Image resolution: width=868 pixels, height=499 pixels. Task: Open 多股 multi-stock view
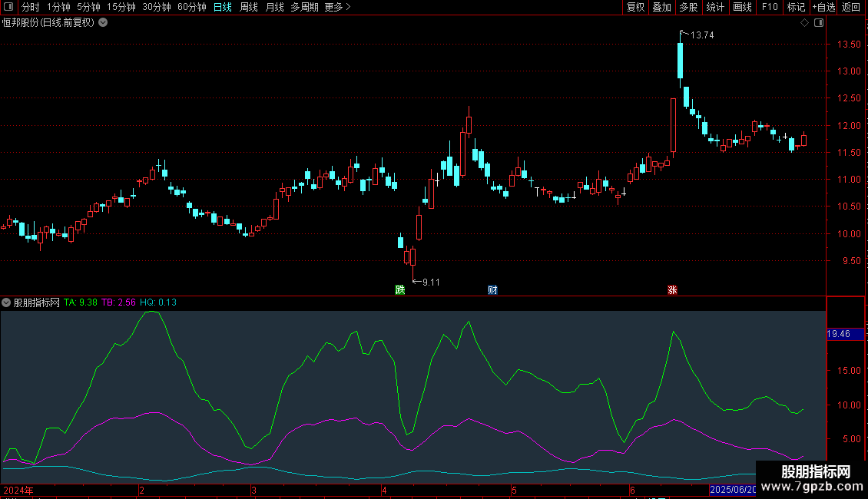point(689,7)
